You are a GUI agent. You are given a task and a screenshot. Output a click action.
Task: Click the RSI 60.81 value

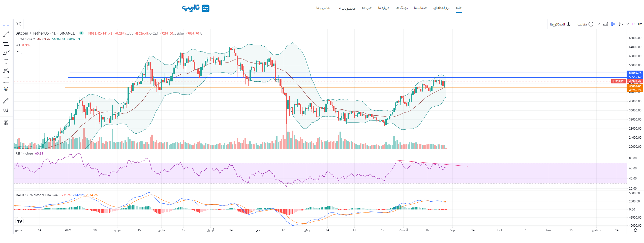pos(39,154)
